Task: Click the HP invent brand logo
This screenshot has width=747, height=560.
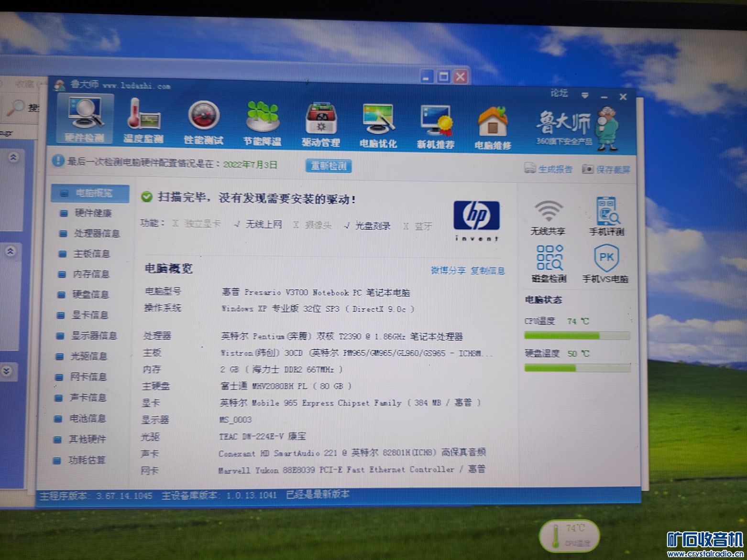Action: click(x=476, y=220)
